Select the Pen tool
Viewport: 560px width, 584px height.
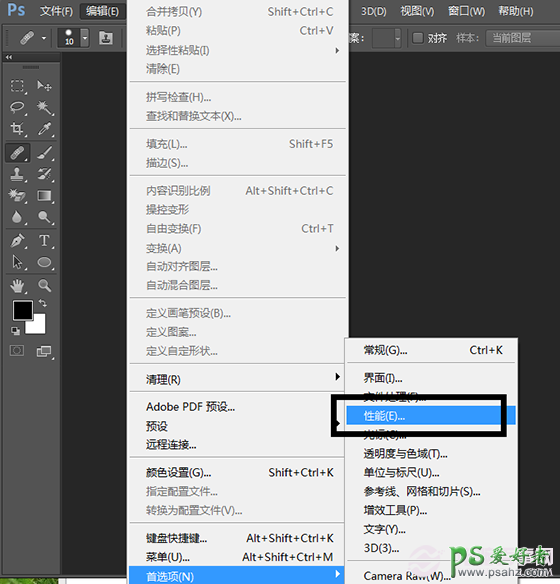[17, 241]
